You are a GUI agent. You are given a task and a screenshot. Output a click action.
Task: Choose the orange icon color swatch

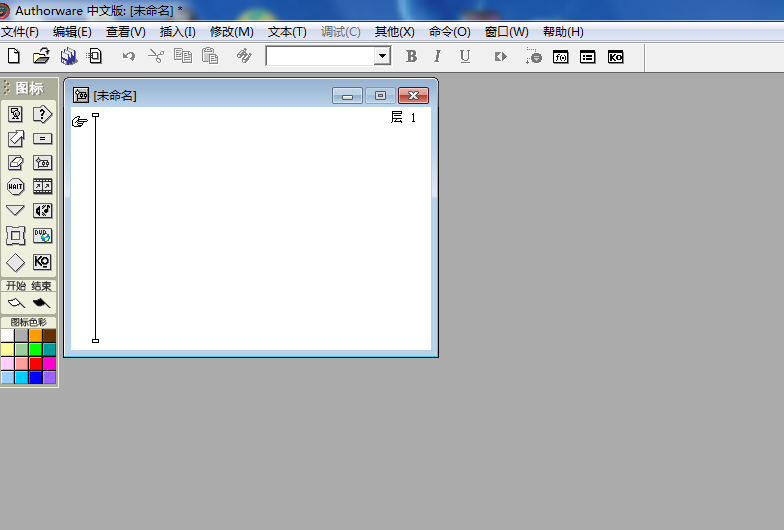36,336
